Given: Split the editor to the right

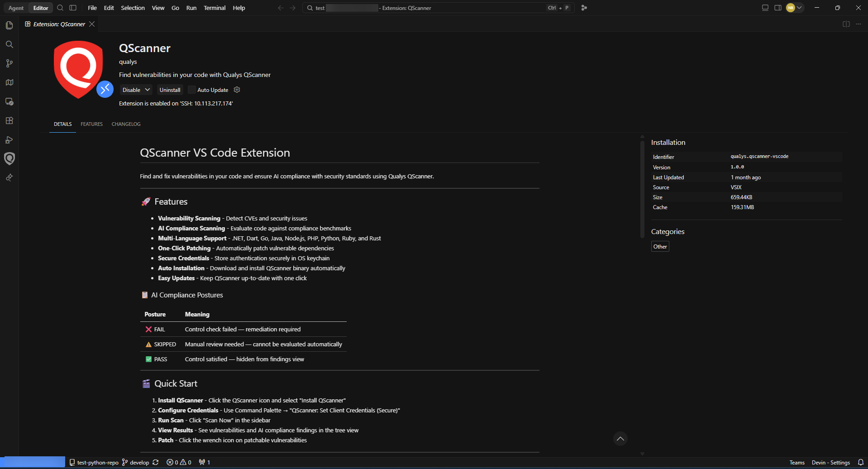Looking at the screenshot, I should coord(846,24).
